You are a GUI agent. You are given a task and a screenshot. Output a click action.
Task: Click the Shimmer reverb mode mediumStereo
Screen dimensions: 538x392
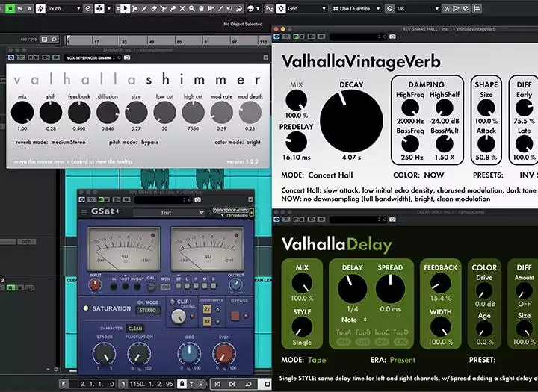pyautogui.click(x=68, y=142)
